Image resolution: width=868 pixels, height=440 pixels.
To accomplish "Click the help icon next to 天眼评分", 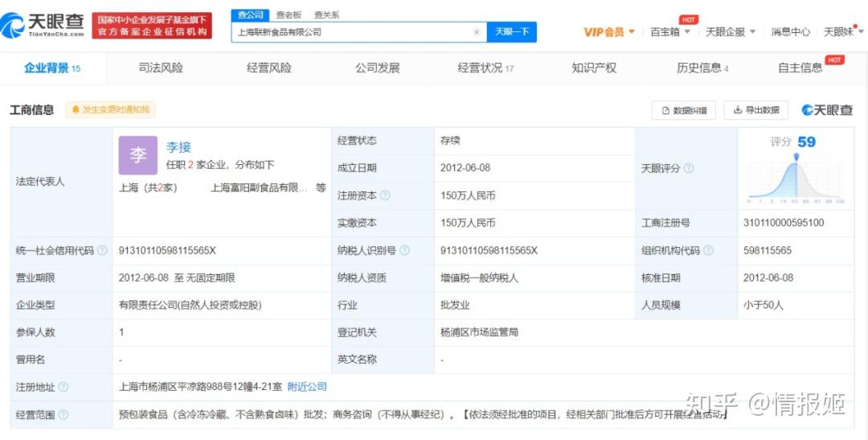I will point(689,168).
